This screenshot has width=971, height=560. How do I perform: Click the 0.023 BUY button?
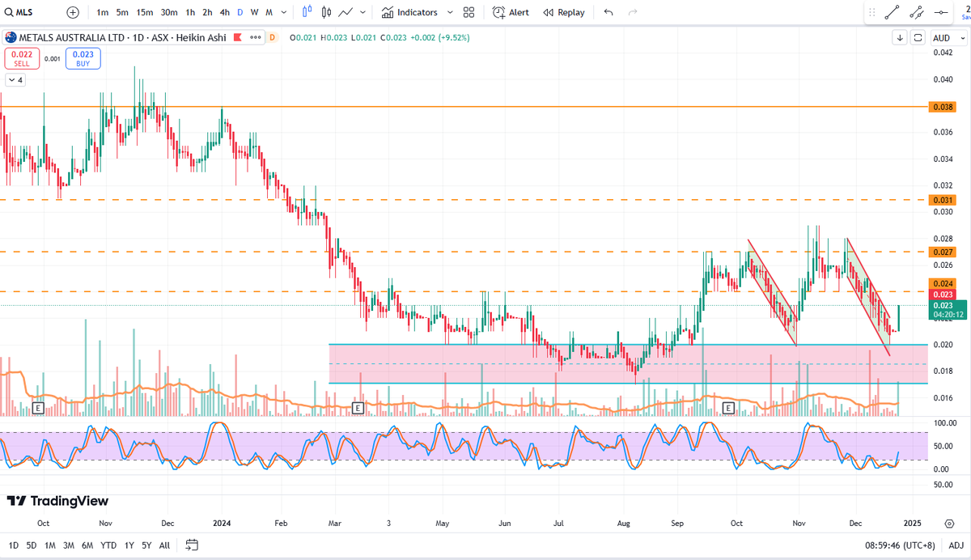83,58
